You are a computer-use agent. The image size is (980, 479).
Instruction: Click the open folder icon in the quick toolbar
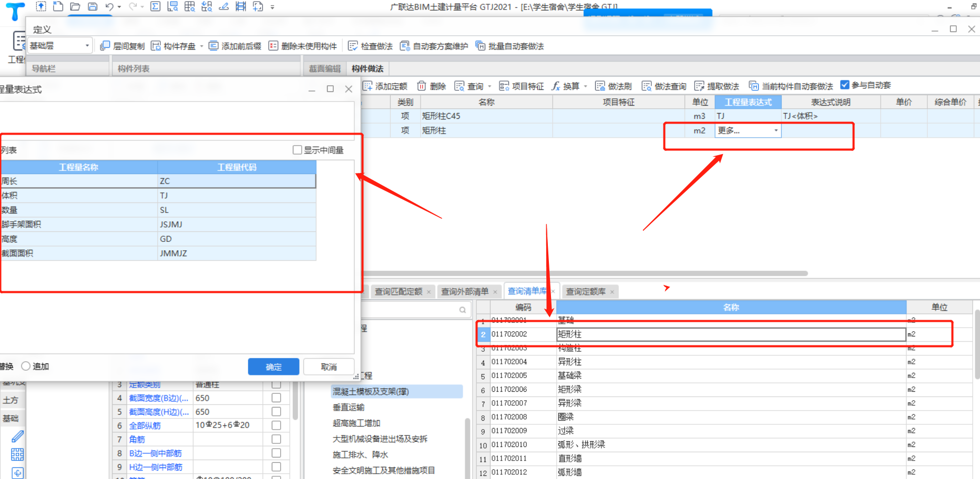(x=75, y=6)
